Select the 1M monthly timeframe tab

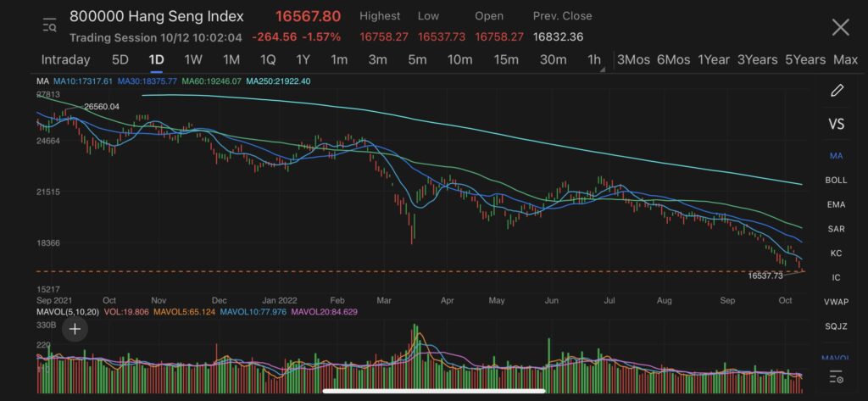point(231,60)
